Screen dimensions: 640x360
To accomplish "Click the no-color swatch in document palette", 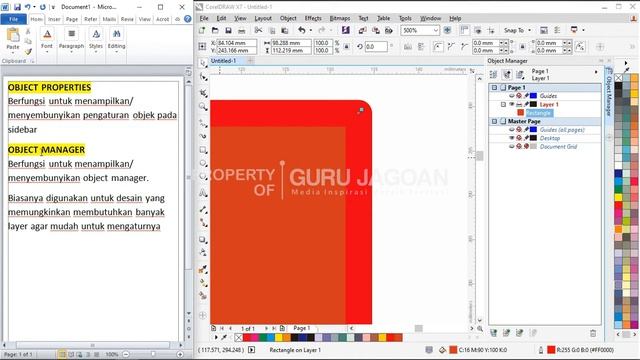I will (239, 338).
